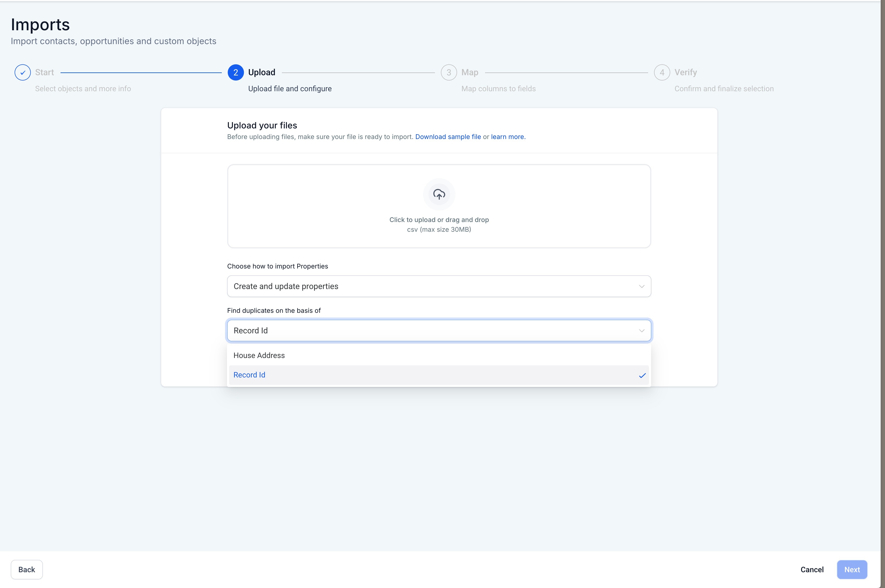
Task: Click Cancel at the bottom right
Action: [x=812, y=570]
